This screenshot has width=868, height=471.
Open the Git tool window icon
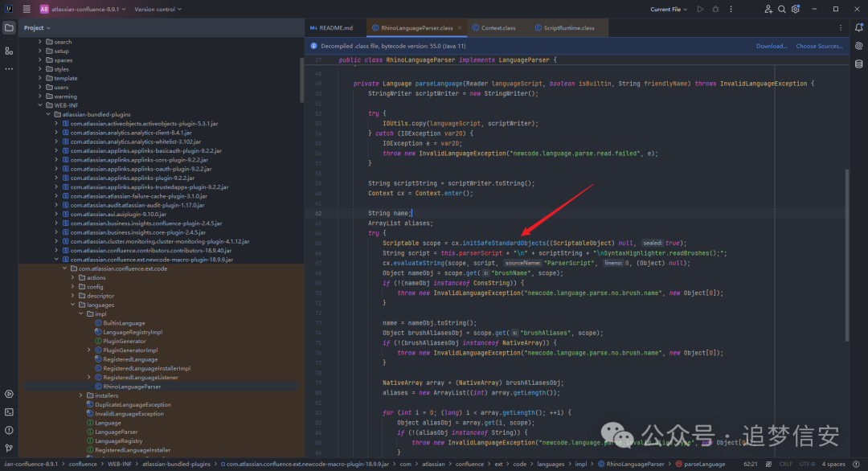pyautogui.click(x=9, y=448)
